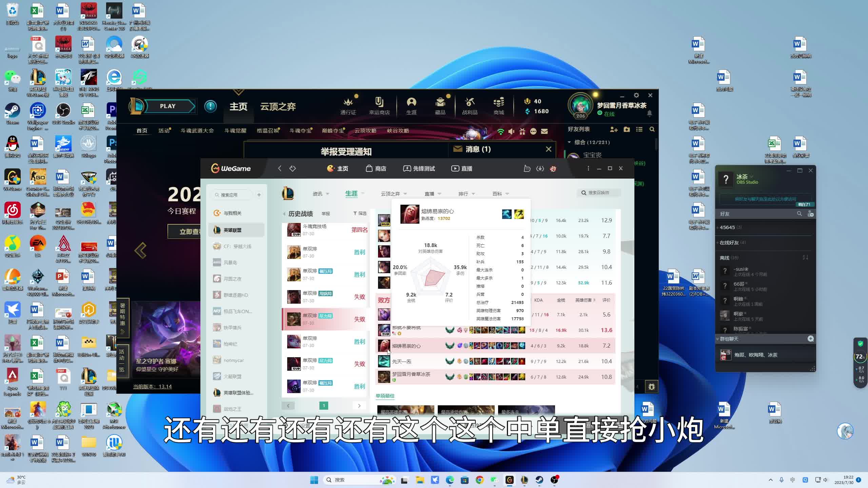Open the 当前版本: 13.14 link
Screen dimensions: 868x488
pos(152,387)
